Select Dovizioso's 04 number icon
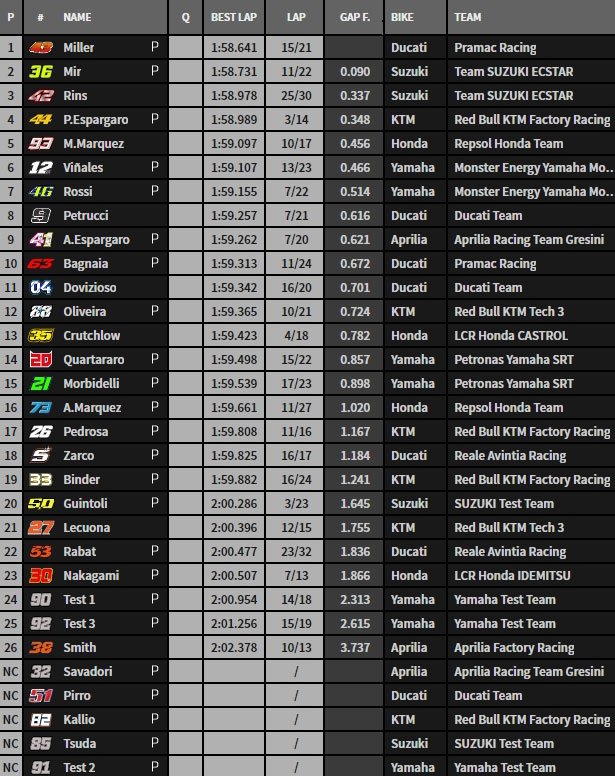This screenshot has height=776, width=615. point(40,288)
